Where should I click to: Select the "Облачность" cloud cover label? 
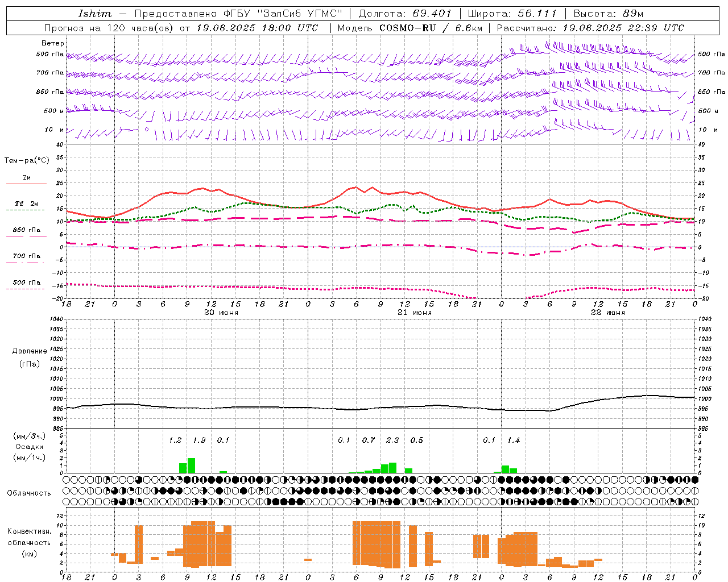[29, 493]
